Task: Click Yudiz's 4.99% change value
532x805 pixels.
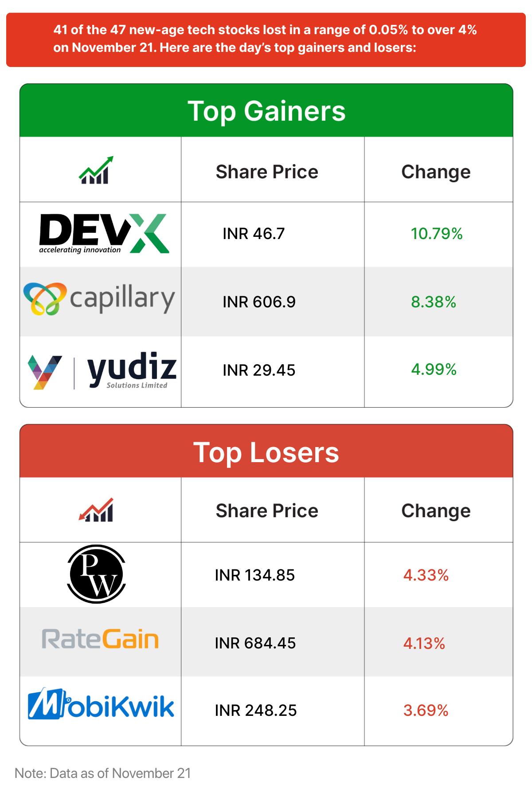Action: (434, 369)
